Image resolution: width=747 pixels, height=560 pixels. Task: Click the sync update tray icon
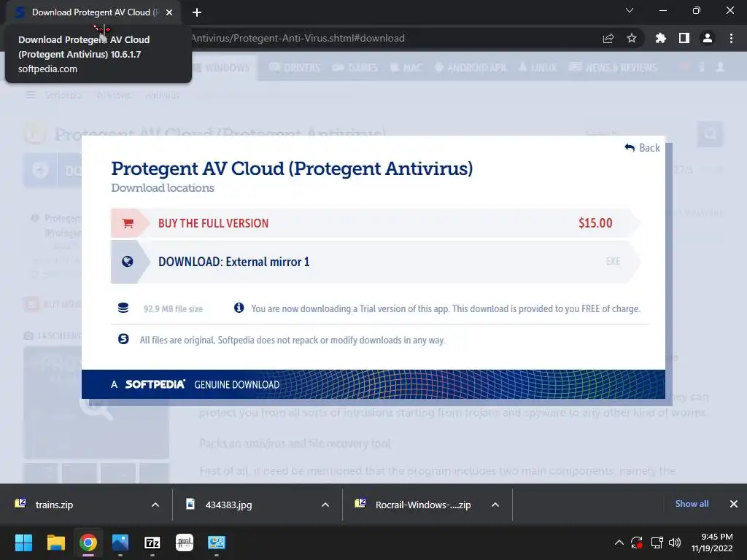tap(637, 542)
